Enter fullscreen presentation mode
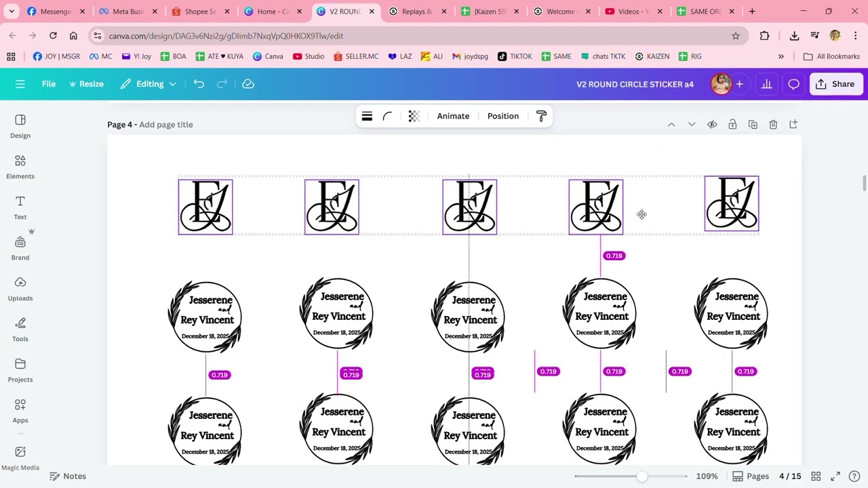The width and height of the screenshot is (868, 488). (x=835, y=476)
